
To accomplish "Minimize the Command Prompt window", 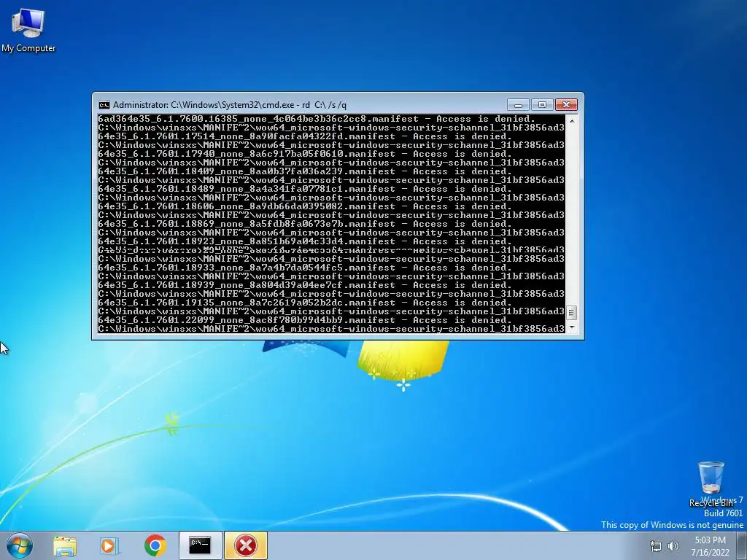I will point(519,105).
